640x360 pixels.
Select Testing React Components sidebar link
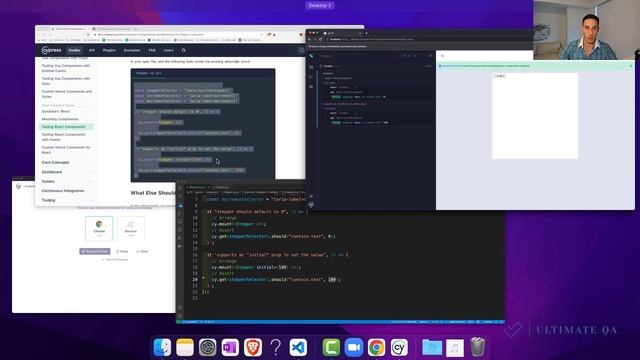click(x=66, y=127)
